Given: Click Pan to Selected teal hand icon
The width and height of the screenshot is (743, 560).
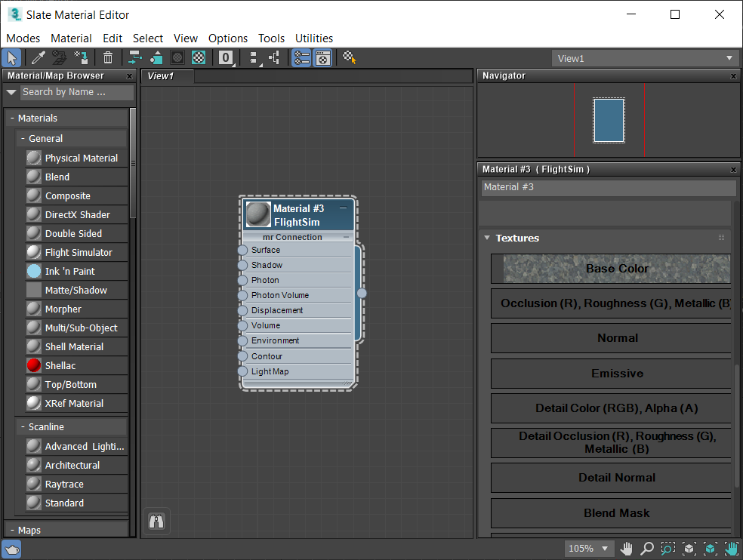Looking at the screenshot, I should [x=732, y=549].
